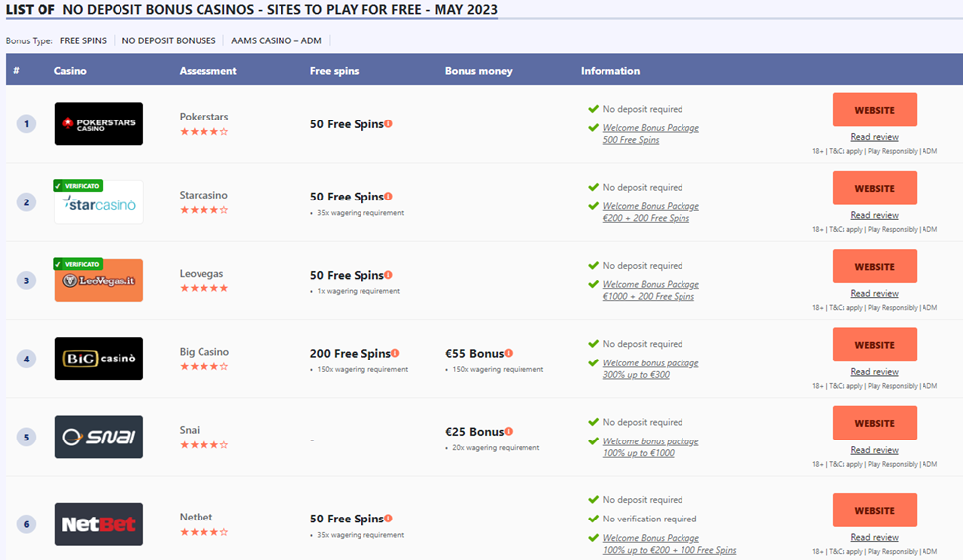Select the Snai casino name text

coord(190,430)
